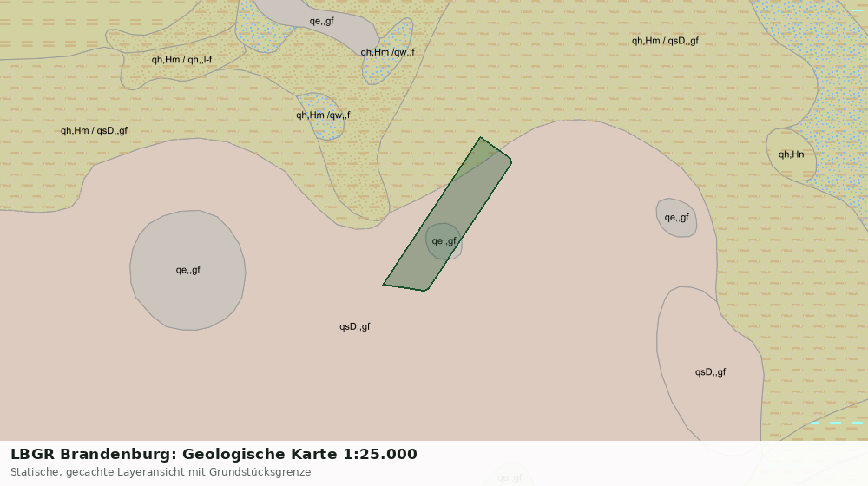Select the qh,Hm / qsD,,gf label on the left side
Image resolution: width=868 pixels, height=486 pixels.
(x=94, y=131)
